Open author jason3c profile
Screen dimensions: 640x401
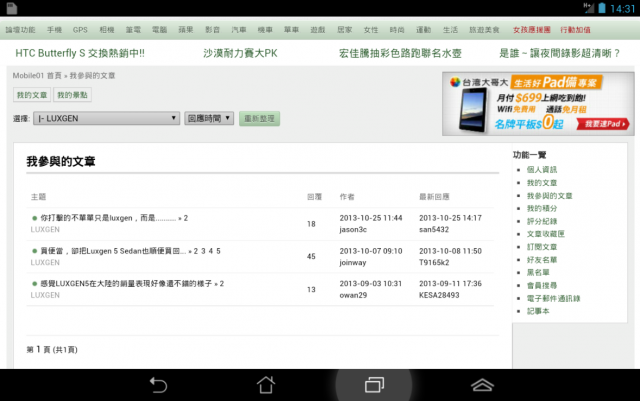pyautogui.click(x=353, y=229)
